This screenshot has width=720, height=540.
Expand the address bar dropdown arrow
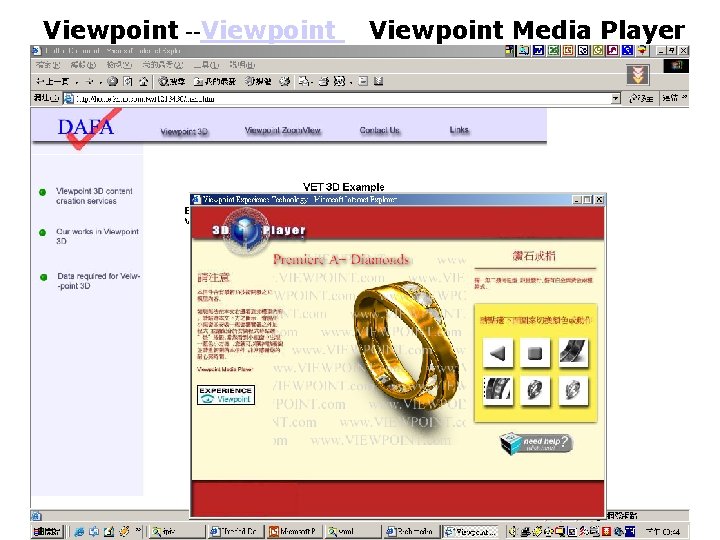point(615,99)
